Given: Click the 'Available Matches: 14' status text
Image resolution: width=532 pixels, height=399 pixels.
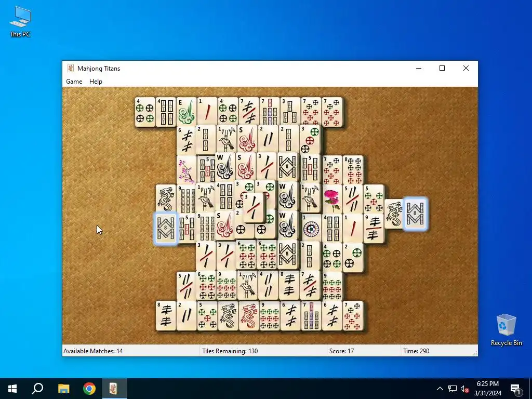Looking at the screenshot, I should [93, 351].
